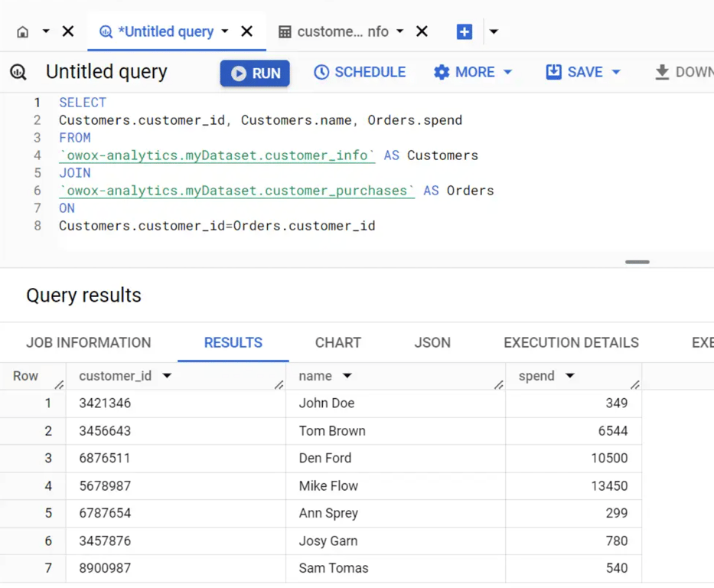Open the spend column sort menu
This screenshot has width=714, height=588.
click(570, 376)
